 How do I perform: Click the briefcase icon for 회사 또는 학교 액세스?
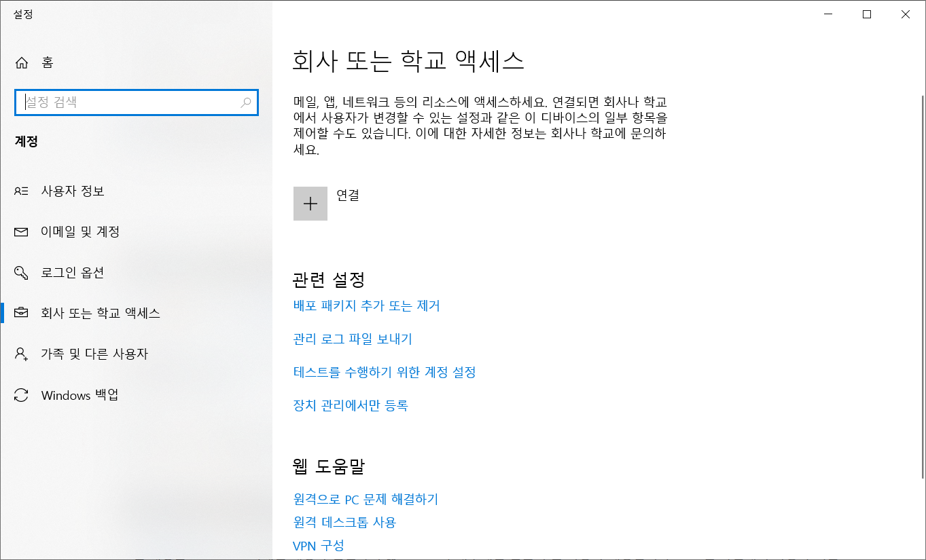point(22,313)
